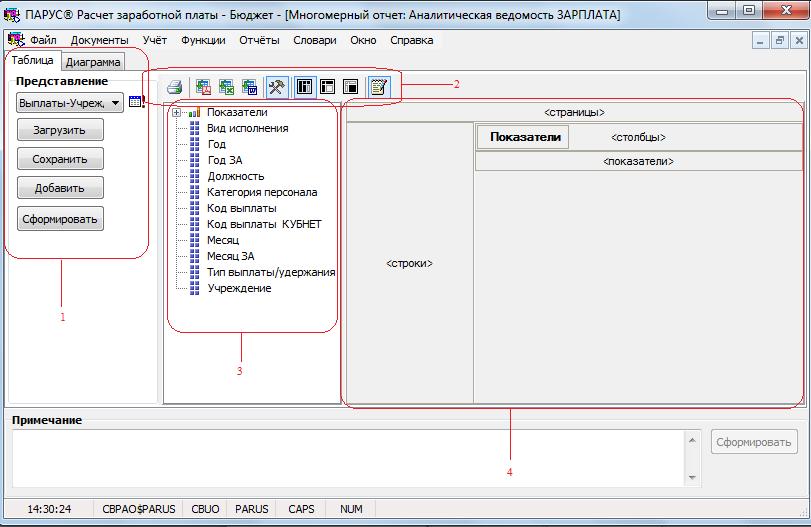Image resolution: width=811 pixels, height=527 pixels.
Task: Open the Словари menu
Action: pyautogui.click(x=314, y=40)
